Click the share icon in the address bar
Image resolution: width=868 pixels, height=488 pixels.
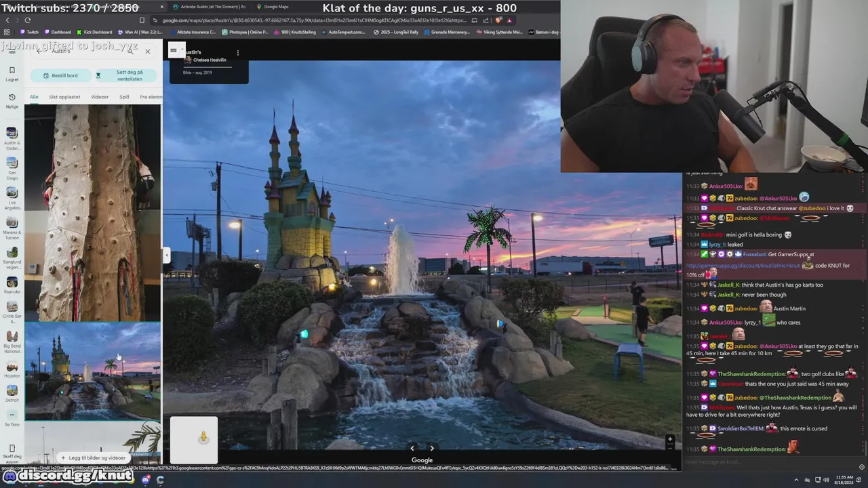(x=487, y=20)
